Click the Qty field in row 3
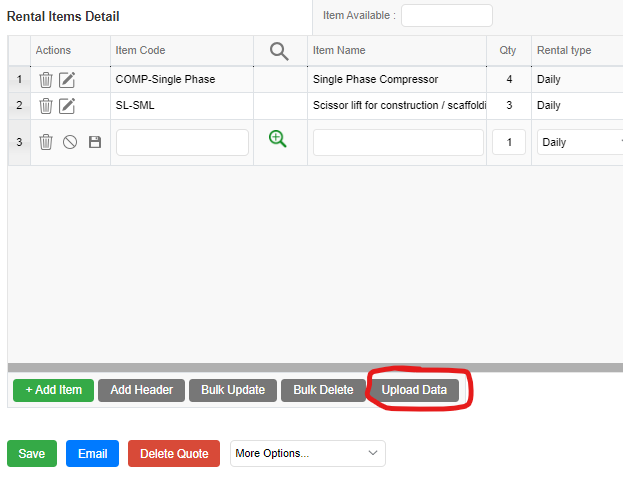This screenshot has height=477, width=623. [x=509, y=142]
